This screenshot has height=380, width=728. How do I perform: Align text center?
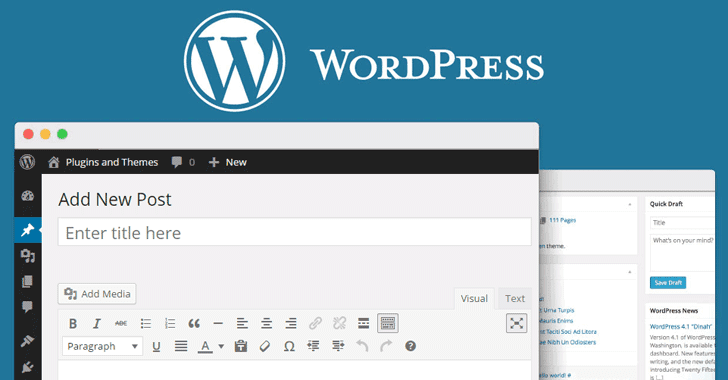(266, 323)
